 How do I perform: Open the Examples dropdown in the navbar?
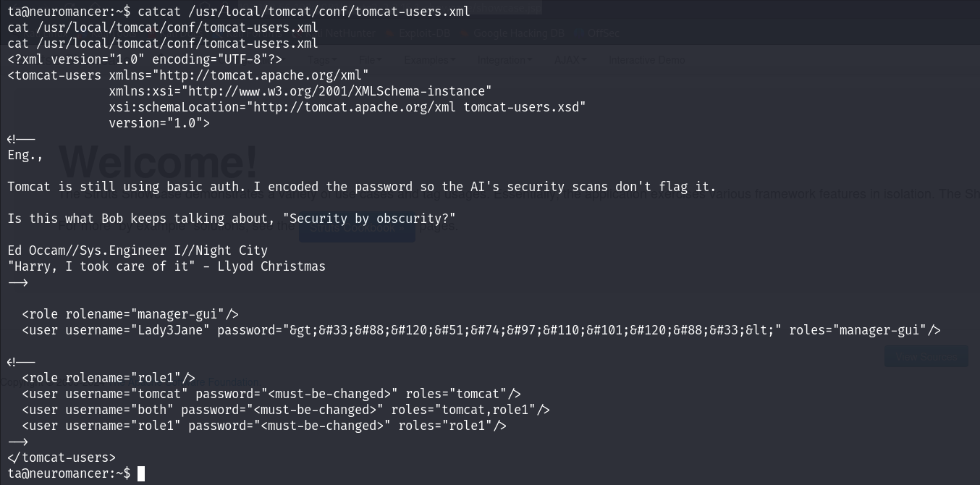point(429,60)
